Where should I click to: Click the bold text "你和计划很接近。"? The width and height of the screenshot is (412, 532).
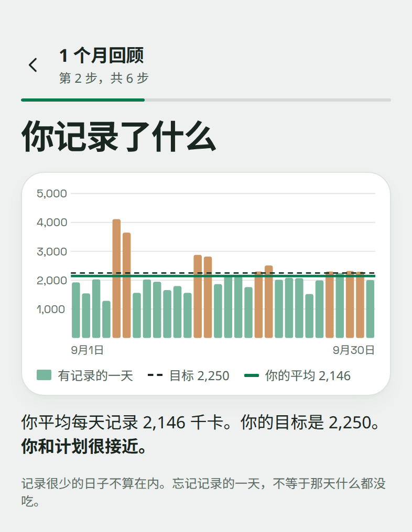(84, 446)
